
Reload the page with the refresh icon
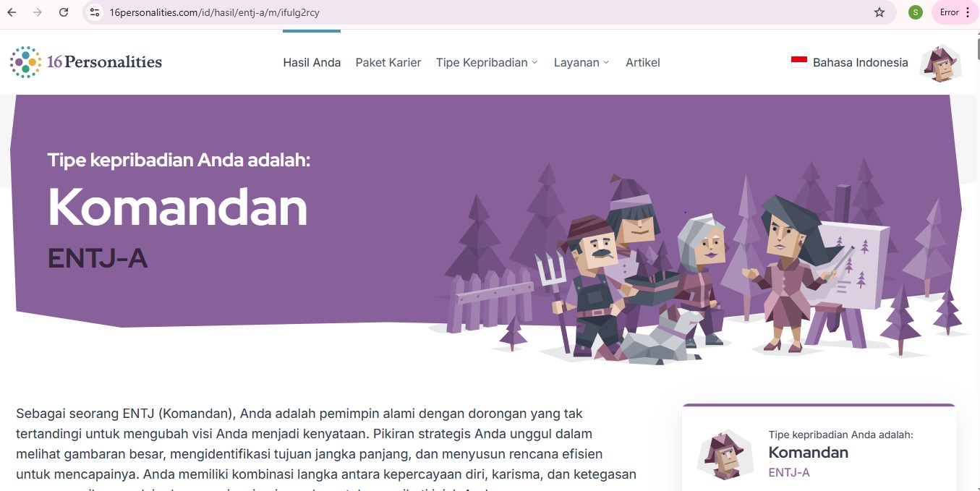(x=64, y=12)
